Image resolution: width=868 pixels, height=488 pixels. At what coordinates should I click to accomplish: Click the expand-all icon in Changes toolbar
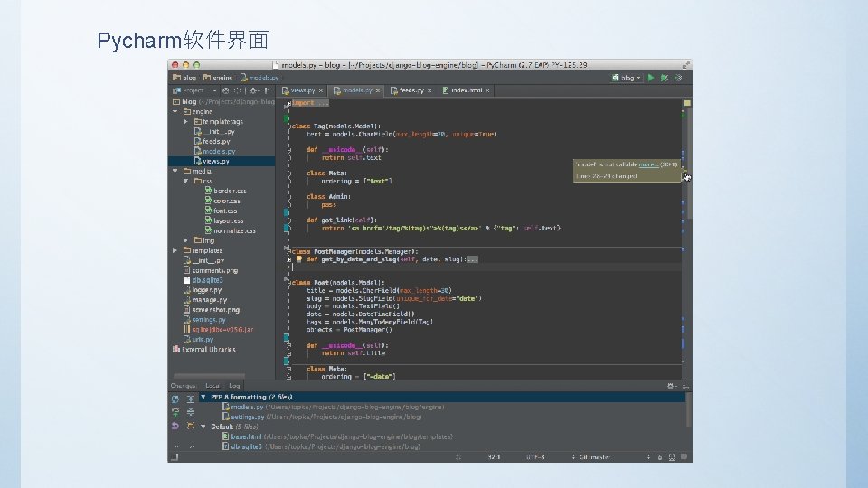[x=191, y=399]
